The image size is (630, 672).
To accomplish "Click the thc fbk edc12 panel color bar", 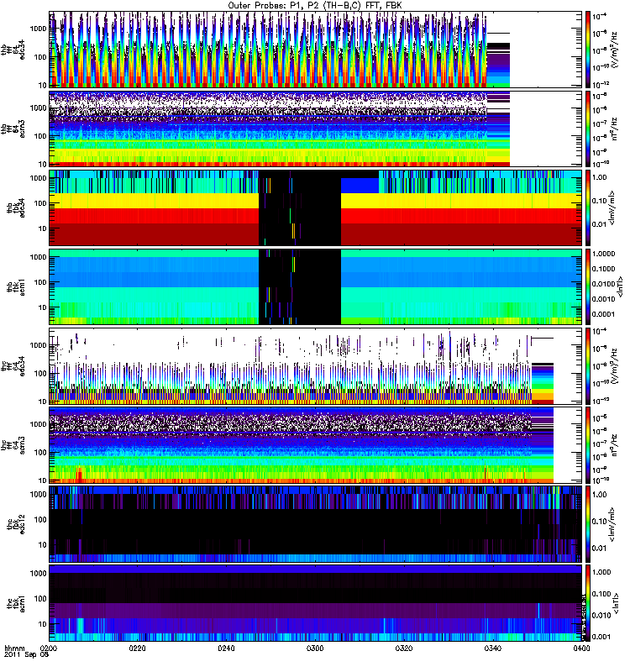I will click(x=588, y=524).
